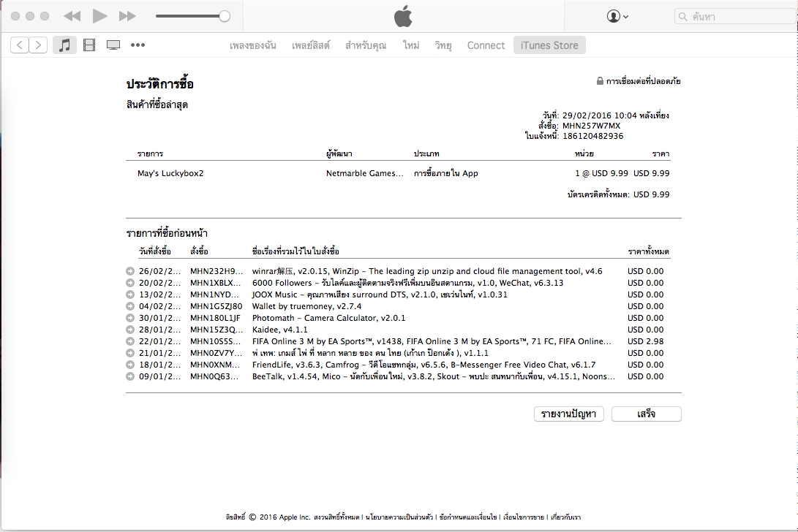798x532 pixels.
Task: Open the Connect tab
Action: 486,45
